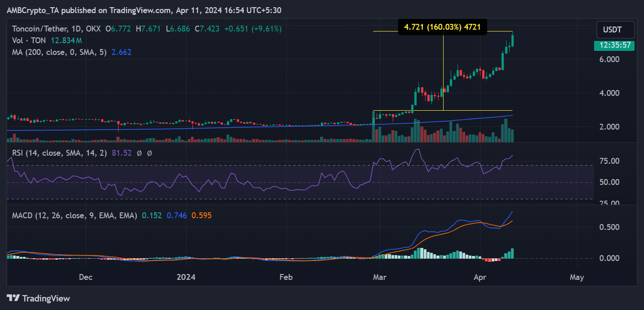Image resolution: width=644 pixels, height=310 pixels.
Task: Click the MA value 2.662
Action: pos(121,52)
